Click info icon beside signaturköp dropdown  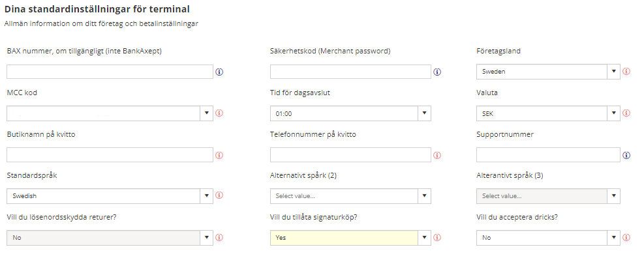(x=437, y=237)
